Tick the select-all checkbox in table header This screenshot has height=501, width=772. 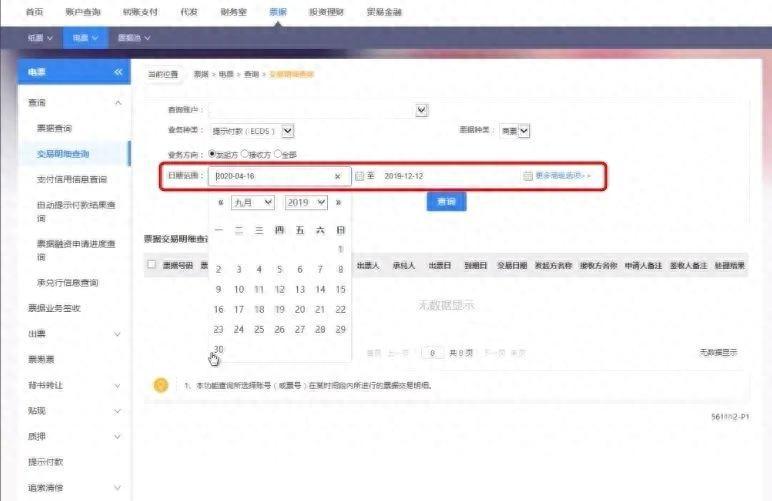152,265
